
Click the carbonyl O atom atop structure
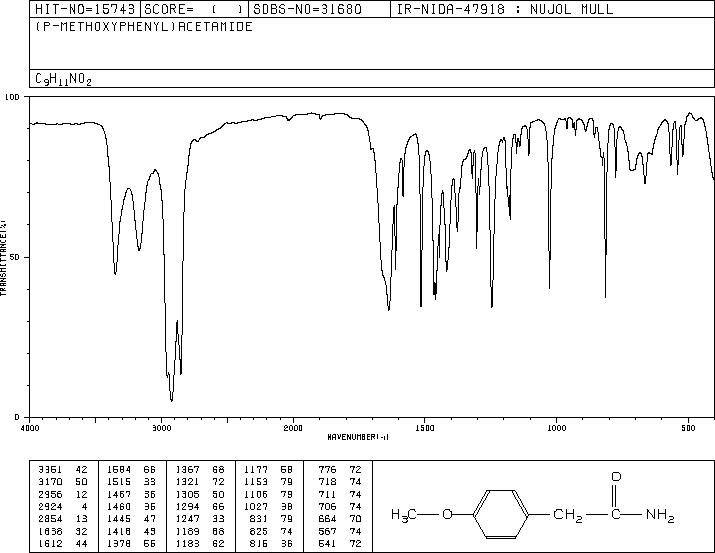(x=616, y=477)
